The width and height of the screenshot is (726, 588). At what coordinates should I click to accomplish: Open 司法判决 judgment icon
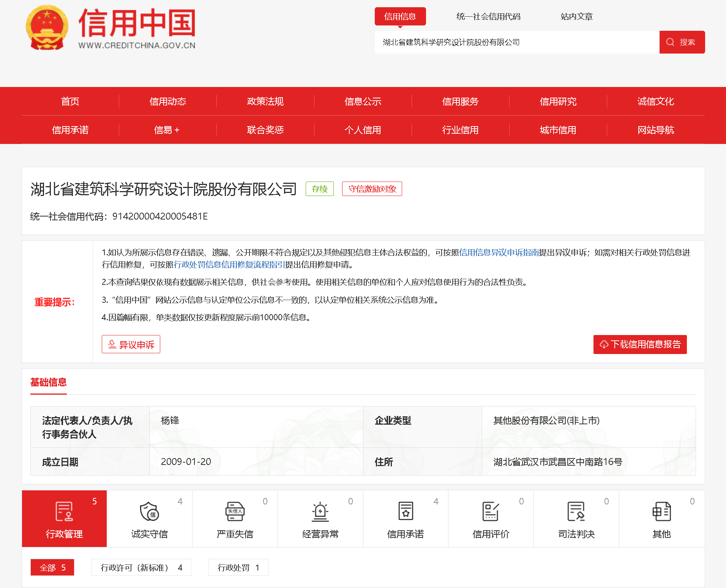coord(576,511)
